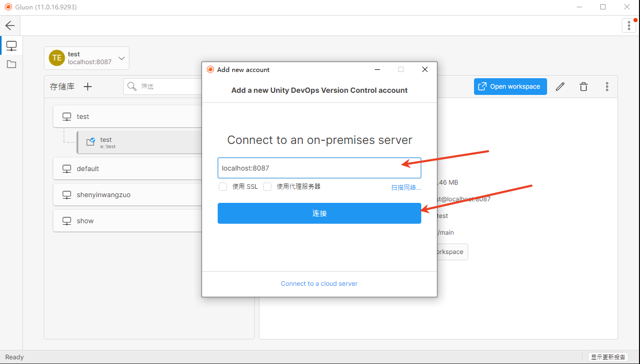Enable the 使用代理服务器 checkbox
Screen dimensions: 640x364
coord(267,187)
